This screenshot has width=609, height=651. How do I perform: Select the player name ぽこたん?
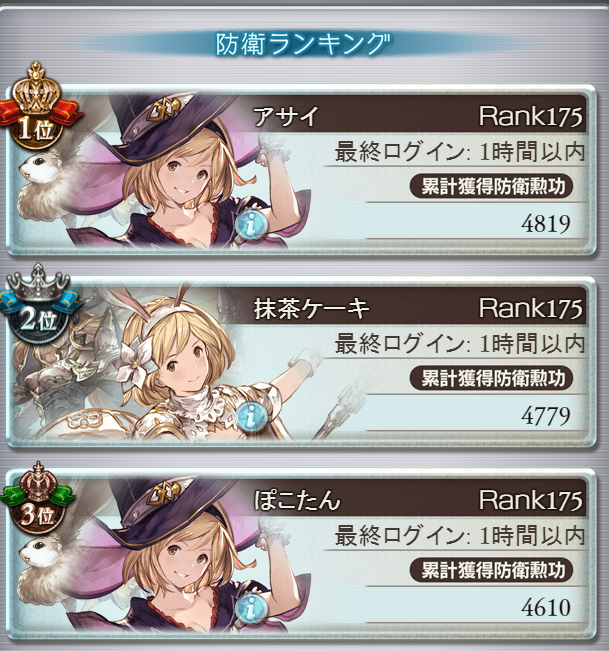click(297, 500)
